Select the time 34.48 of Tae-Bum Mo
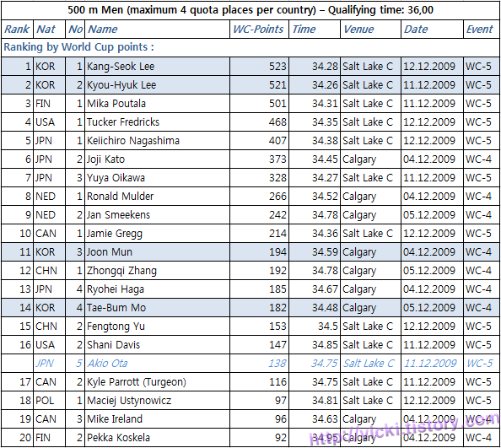This screenshot has height=448, width=501. coord(325,307)
